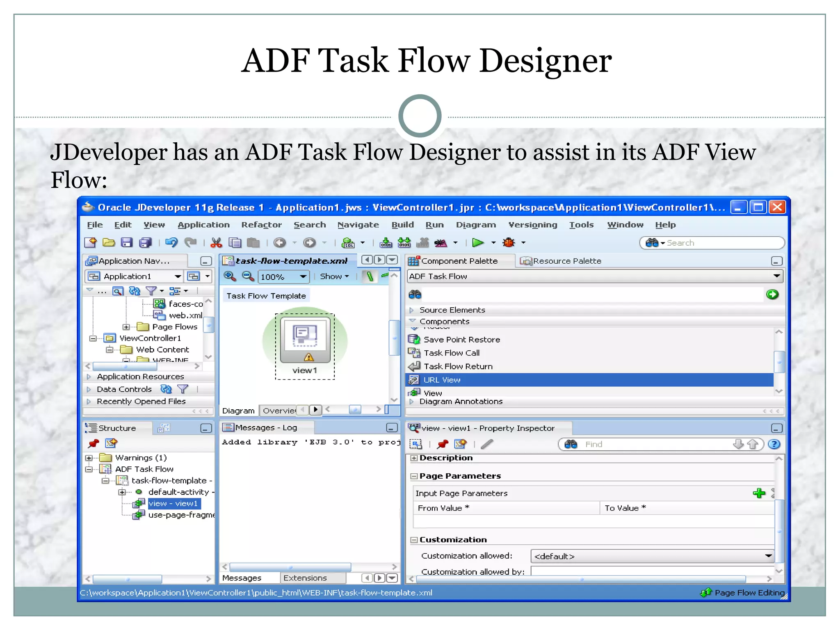
Task: Switch to the Resource Palette tab
Action: tap(561, 261)
